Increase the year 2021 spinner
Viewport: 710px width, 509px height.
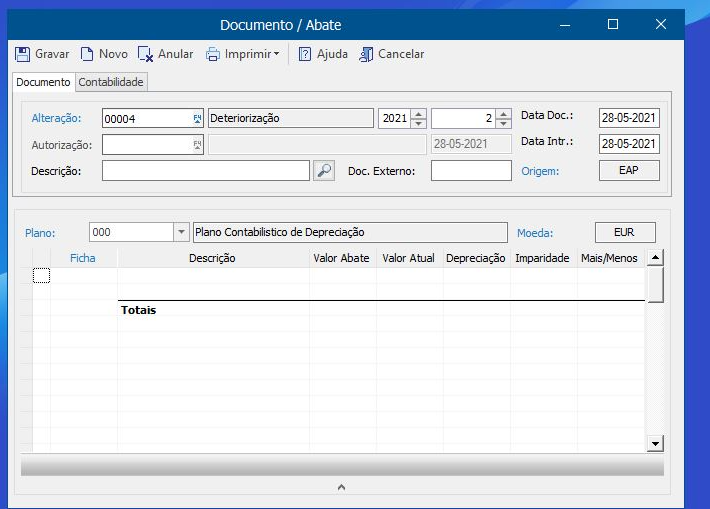(x=419, y=113)
